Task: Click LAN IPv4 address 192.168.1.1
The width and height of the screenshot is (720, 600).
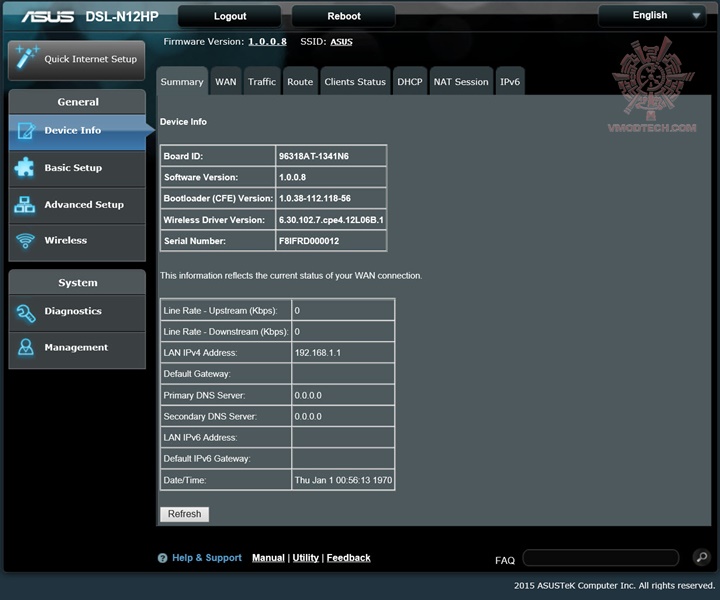Action: pyautogui.click(x=318, y=353)
